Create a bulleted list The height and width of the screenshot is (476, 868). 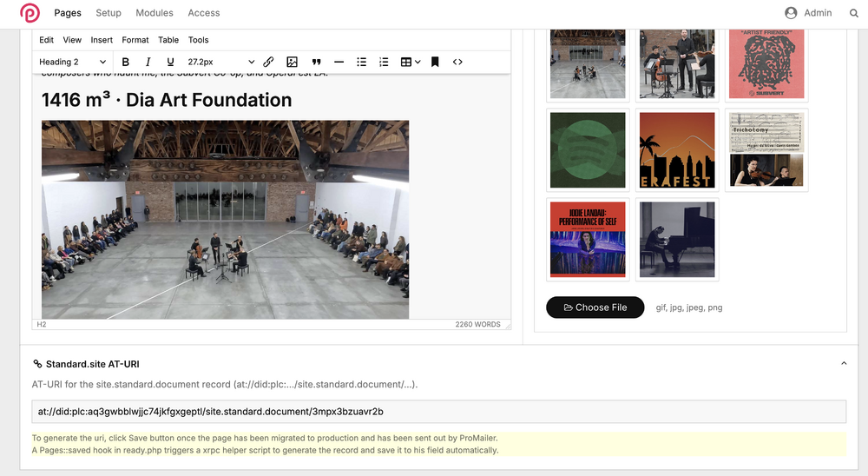[361, 62]
